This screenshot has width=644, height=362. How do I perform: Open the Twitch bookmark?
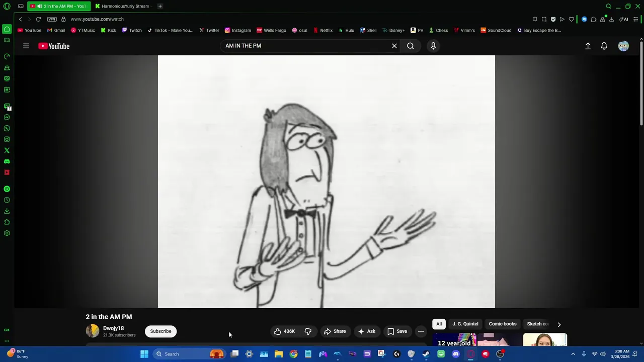pyautogui.click(x=132, y=30)
